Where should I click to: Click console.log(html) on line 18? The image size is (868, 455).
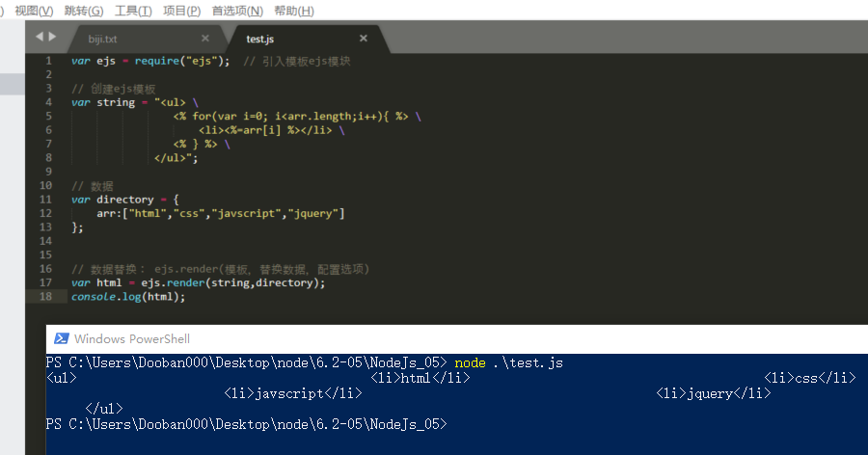point(125,297)
